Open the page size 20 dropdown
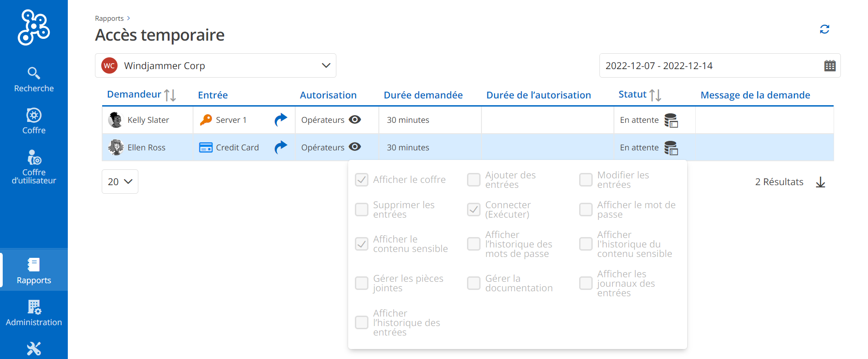 [120, 182]
